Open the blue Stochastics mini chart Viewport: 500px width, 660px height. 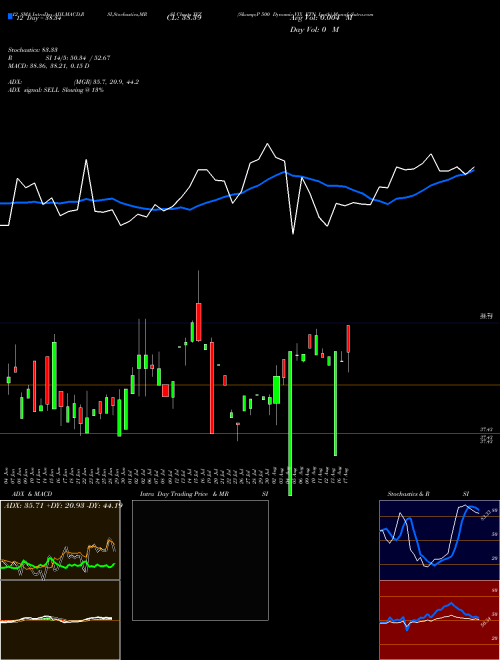click(439, 540)
